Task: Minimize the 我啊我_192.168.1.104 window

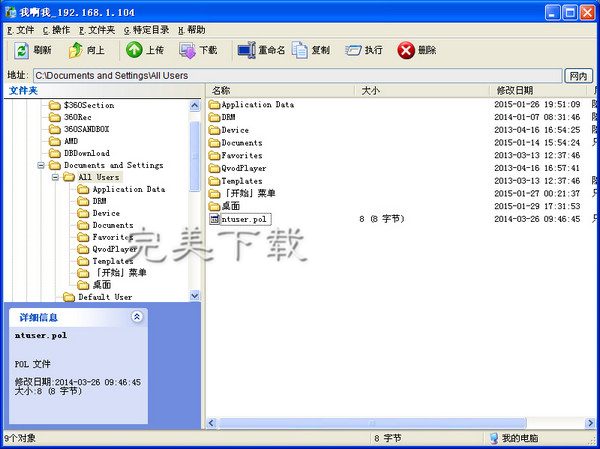Action: tap(552, 13)
